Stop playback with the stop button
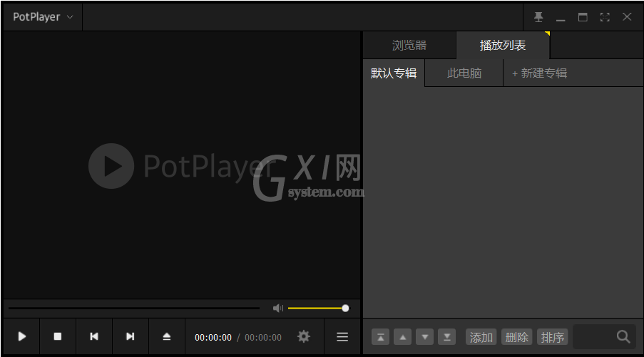Image resolution: width=644 pixels, height=357 pixels. [x=58, y=336]
